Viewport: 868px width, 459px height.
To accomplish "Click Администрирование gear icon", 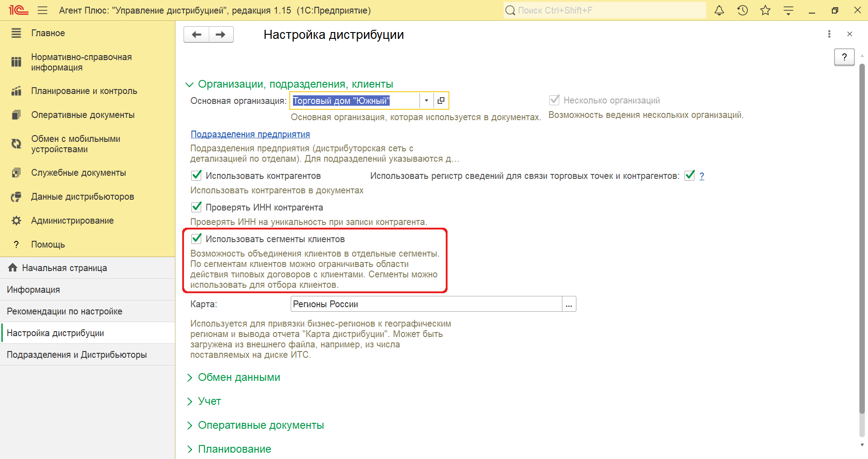I will (x=16, y=220).
